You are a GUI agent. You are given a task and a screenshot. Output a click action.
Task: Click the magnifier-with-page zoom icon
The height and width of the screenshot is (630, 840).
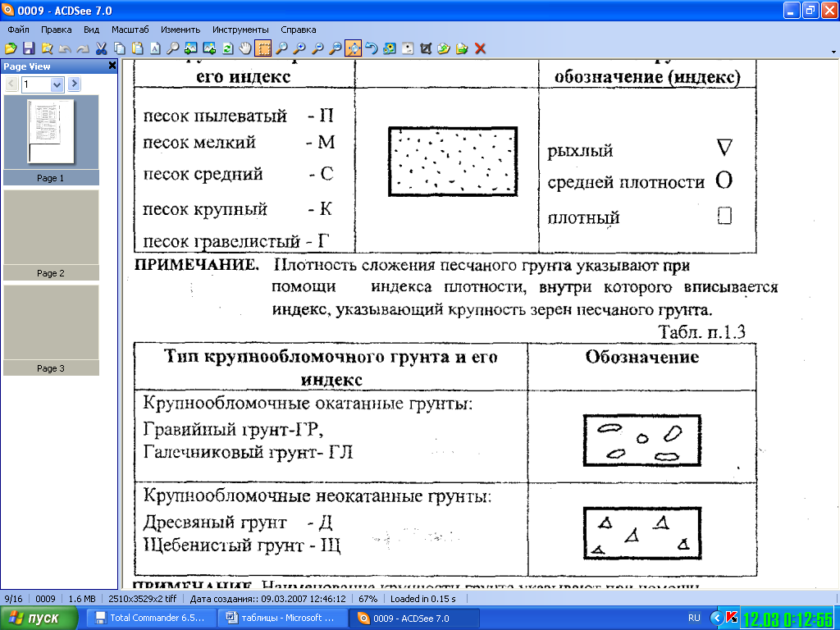336,48
